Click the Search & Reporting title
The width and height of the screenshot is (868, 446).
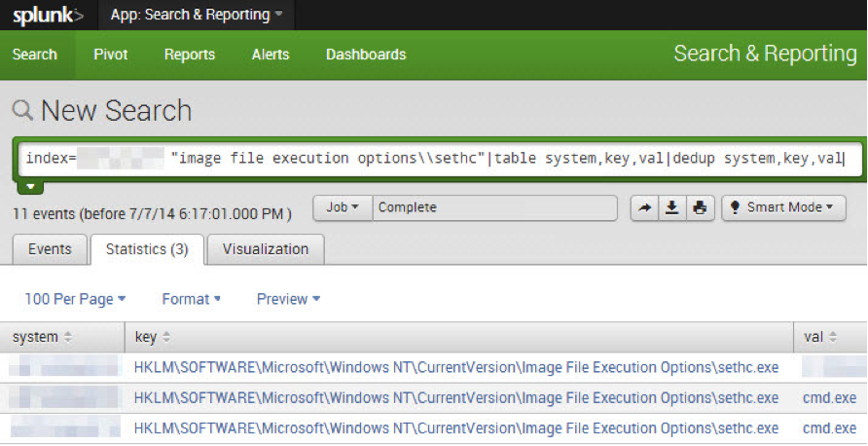[x=765, y=54]
